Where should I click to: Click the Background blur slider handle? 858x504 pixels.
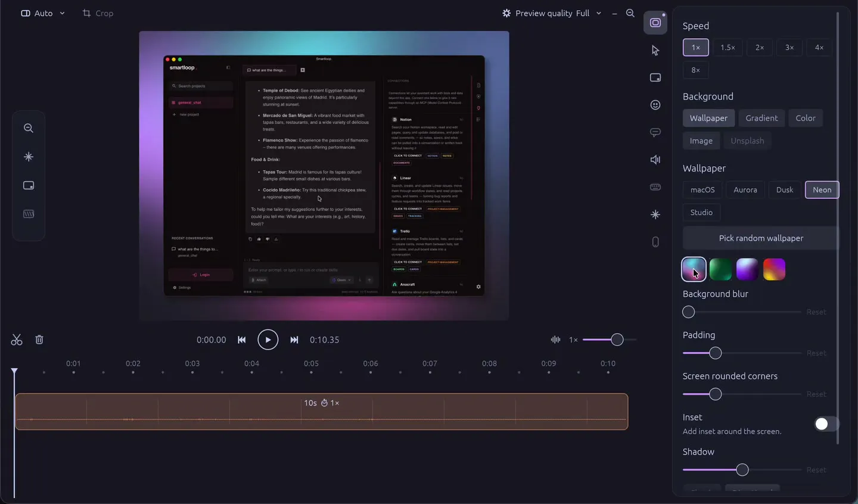[689, 312]
